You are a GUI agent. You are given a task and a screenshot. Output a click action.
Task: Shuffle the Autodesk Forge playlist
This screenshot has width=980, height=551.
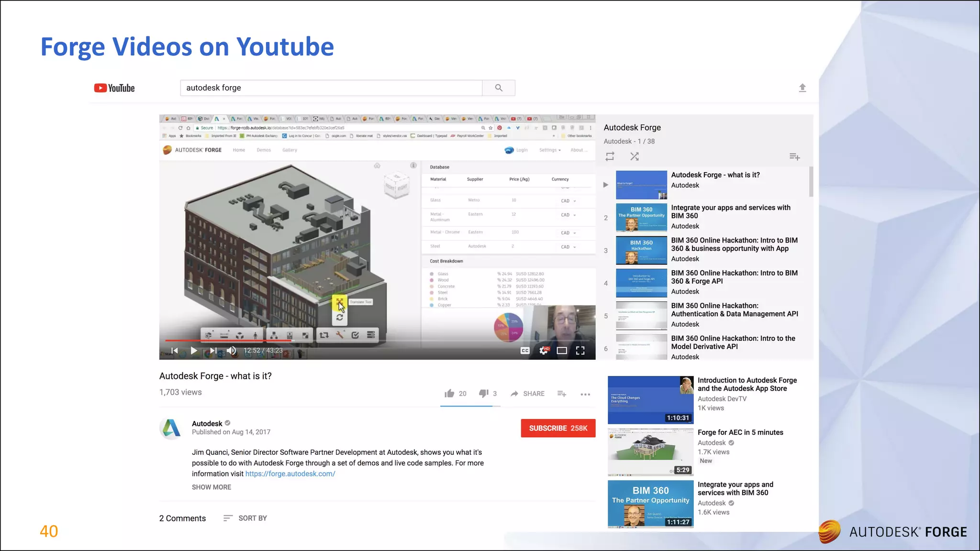click(635, 156)
